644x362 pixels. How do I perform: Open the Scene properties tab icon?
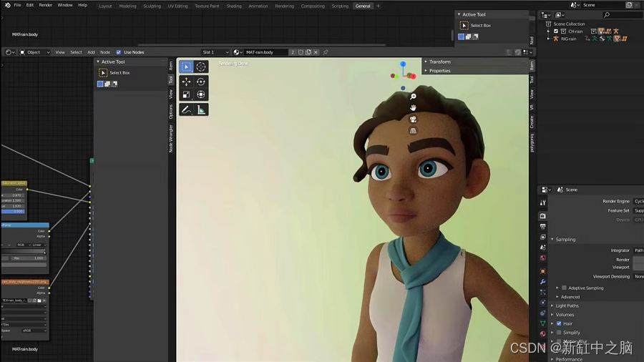tap(542, 248)
